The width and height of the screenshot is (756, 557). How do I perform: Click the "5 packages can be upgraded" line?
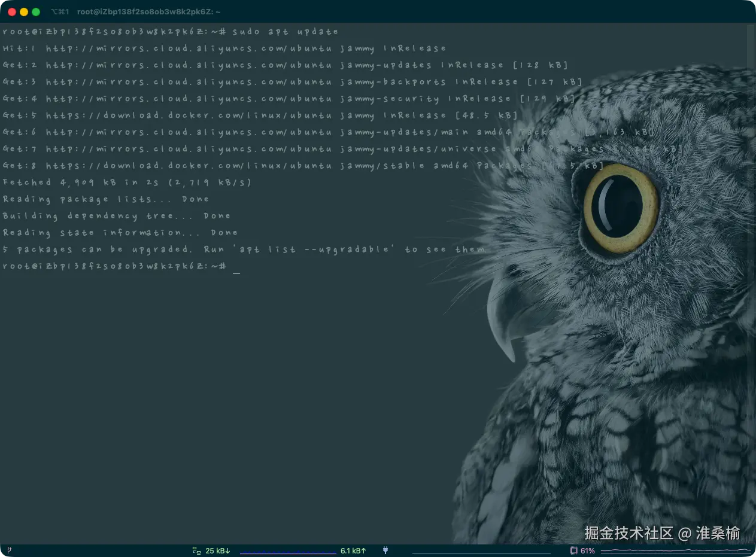click(x=244, y=249)
